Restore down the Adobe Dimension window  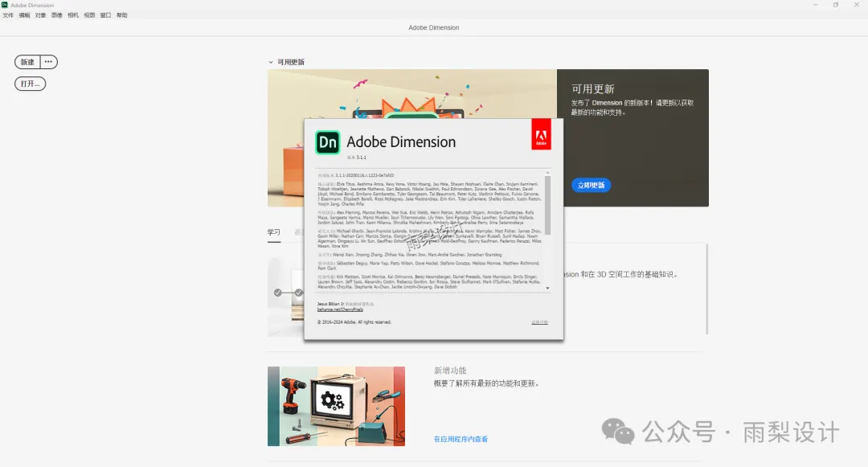click(x=835, y=5)
